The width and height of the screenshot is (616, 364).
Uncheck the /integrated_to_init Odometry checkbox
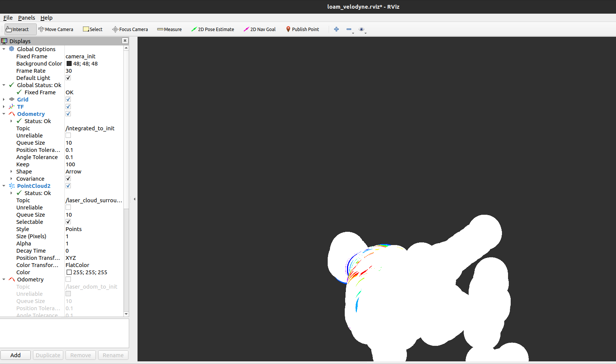pos(68,114)
